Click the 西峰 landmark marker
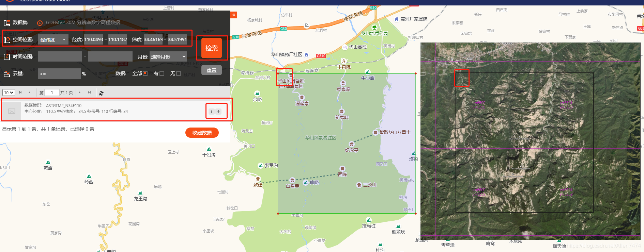Screen dimensions: 644x252 click(342, 169)
